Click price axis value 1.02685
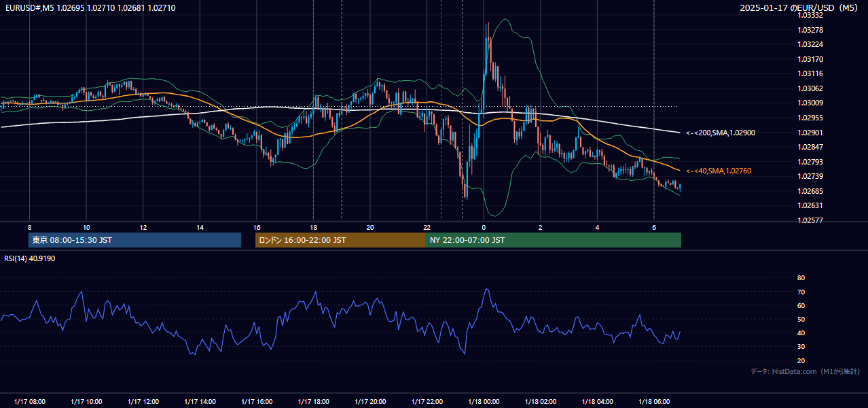The image size is (868, 408). (810, 191)
